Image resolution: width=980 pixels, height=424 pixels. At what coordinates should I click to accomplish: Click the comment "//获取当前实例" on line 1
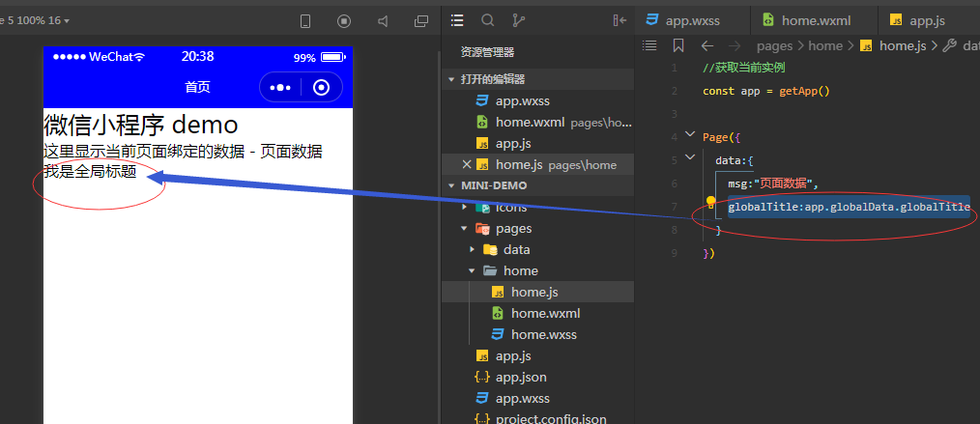[x=744, y=68]
